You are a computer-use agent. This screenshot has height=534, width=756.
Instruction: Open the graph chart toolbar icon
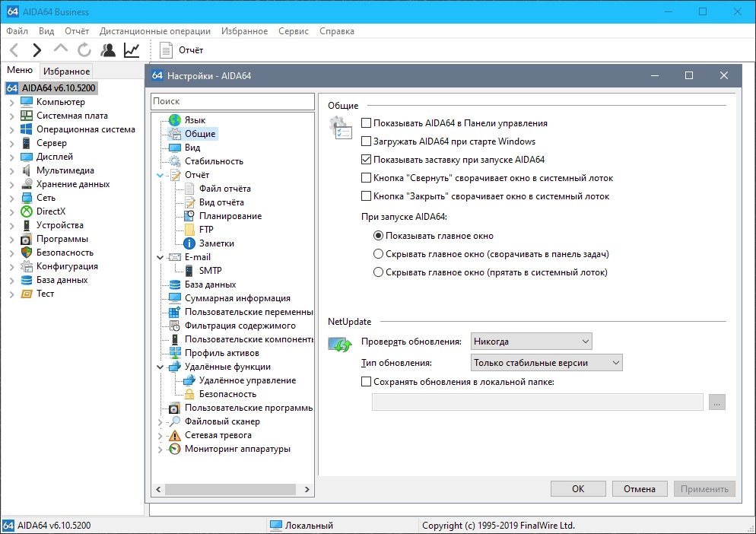pyautogui.click(x=132, y=49)
